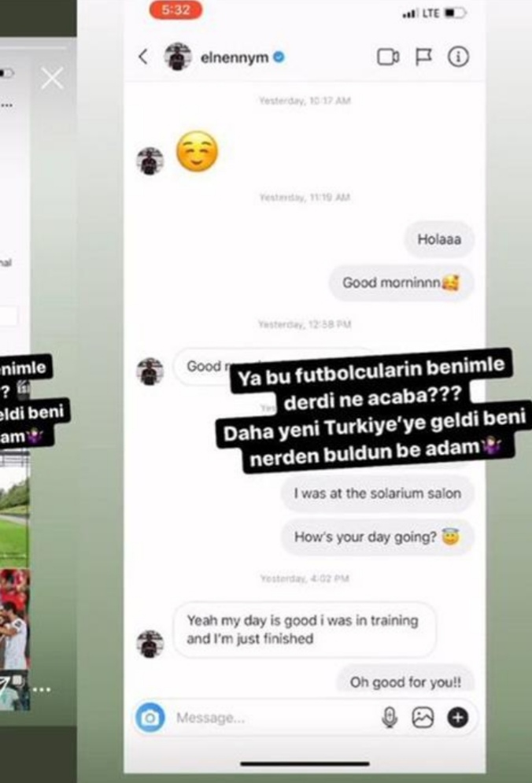The image size is (532, 783).
Task: Tap the smiling emoji message
Action: 198,151
